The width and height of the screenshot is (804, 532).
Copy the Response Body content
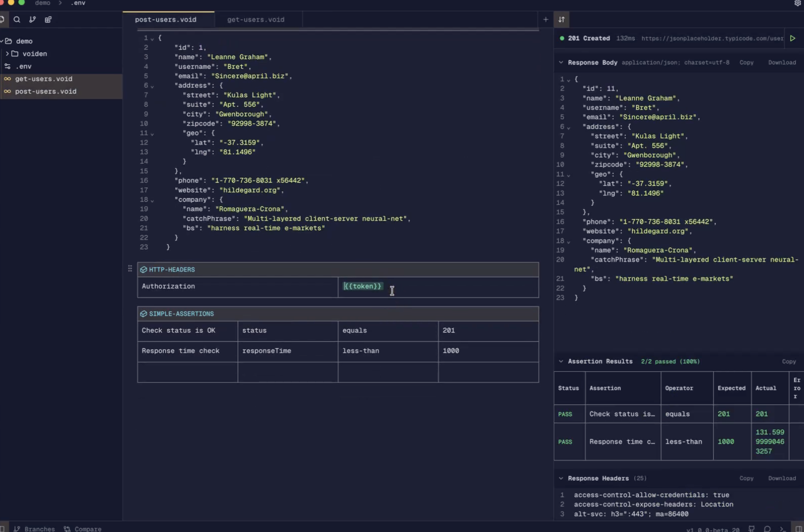tap(746, 62)
